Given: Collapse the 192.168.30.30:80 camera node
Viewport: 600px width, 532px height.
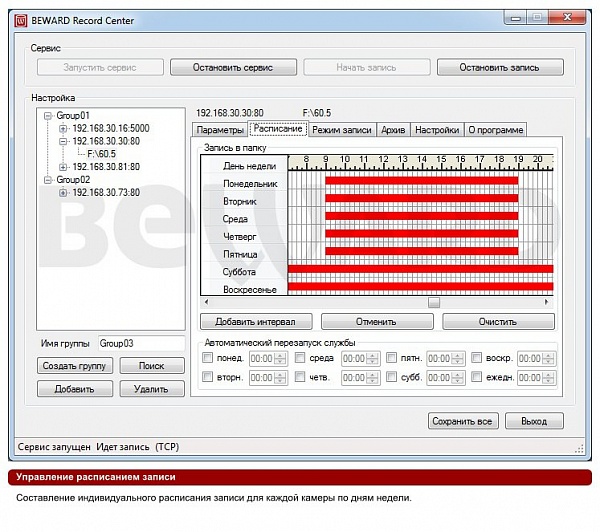Looking at the screenshot, I should (63, 141).
